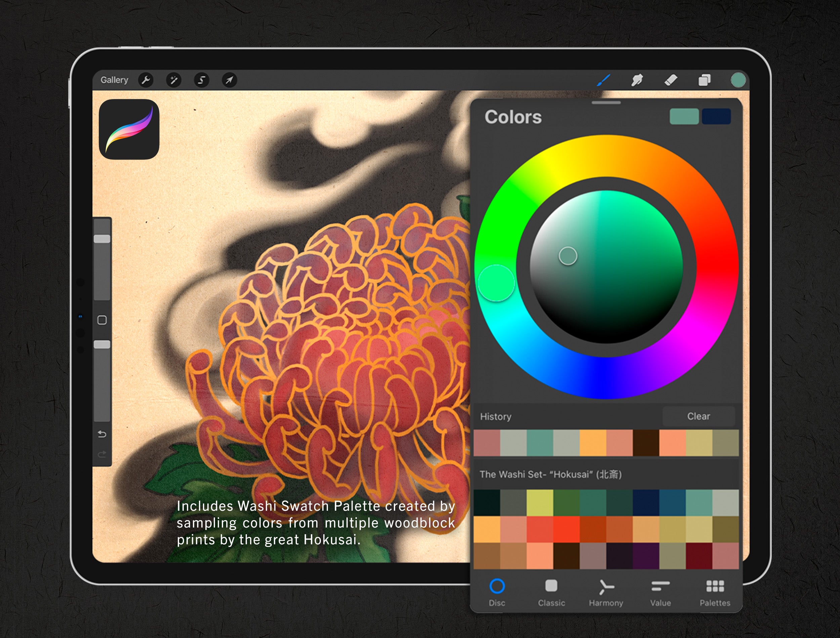Open the Palettes tab
This screenshot has width=840, height=638.
pyautogui.click(x=715, y=593)
